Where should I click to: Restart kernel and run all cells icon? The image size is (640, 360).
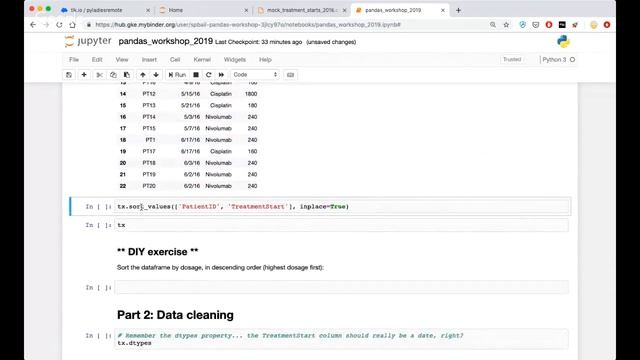click(x=221, y=75)
